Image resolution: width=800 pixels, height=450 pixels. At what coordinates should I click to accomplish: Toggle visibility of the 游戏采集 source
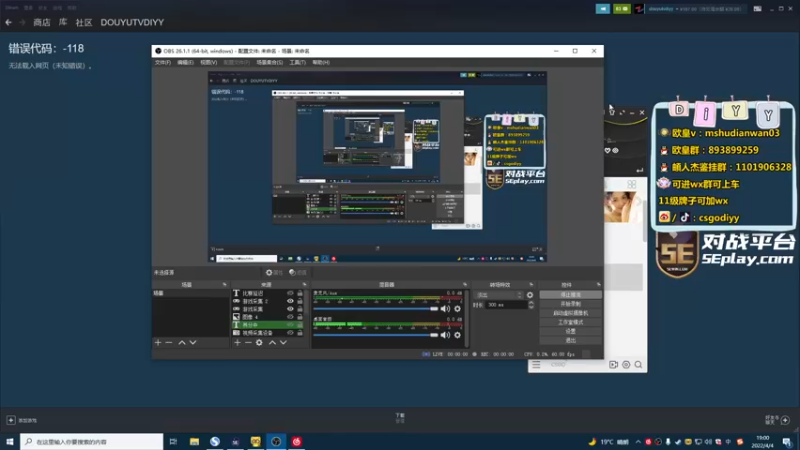pos(290,309)
